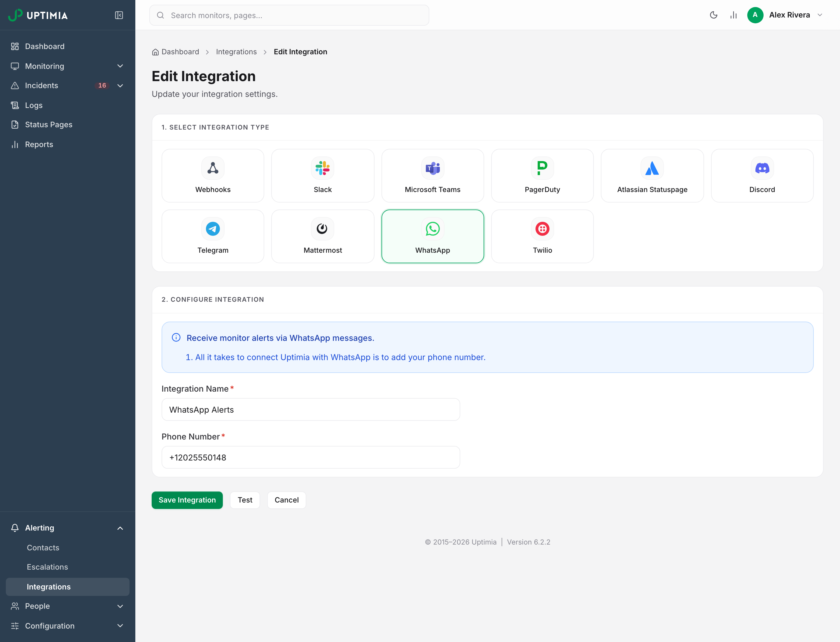
Task: Select the PagerDuty integration card
Action: coord(542,176)
